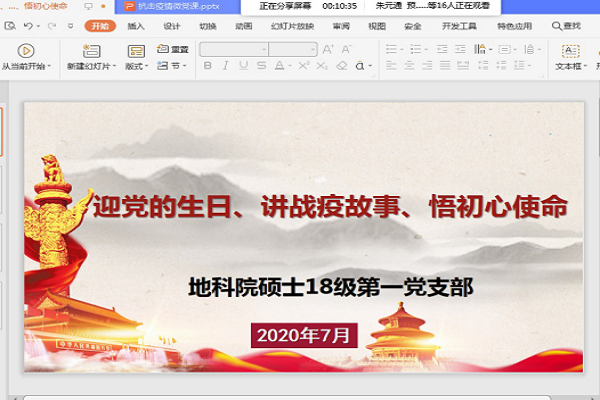The width and height of the screenshot is (600, 400).
Task: Open the 开始 ribbon tab
Action: click(x=100, y=26)
